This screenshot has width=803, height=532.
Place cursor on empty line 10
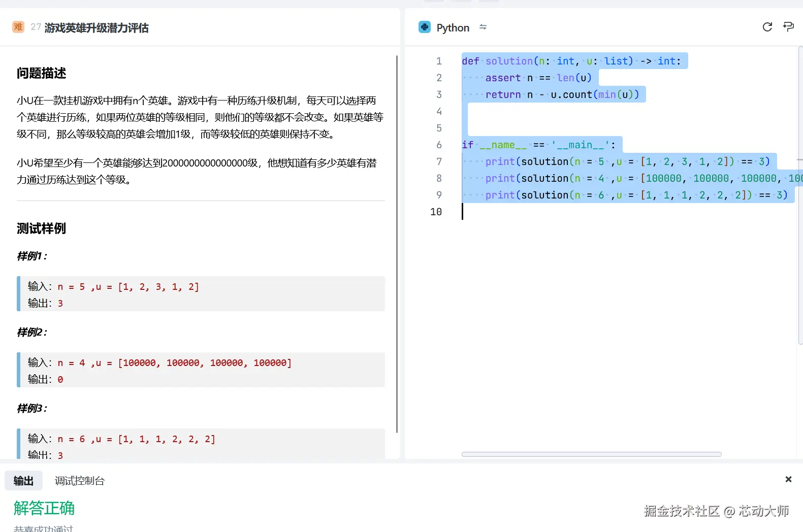coord(559,212)
